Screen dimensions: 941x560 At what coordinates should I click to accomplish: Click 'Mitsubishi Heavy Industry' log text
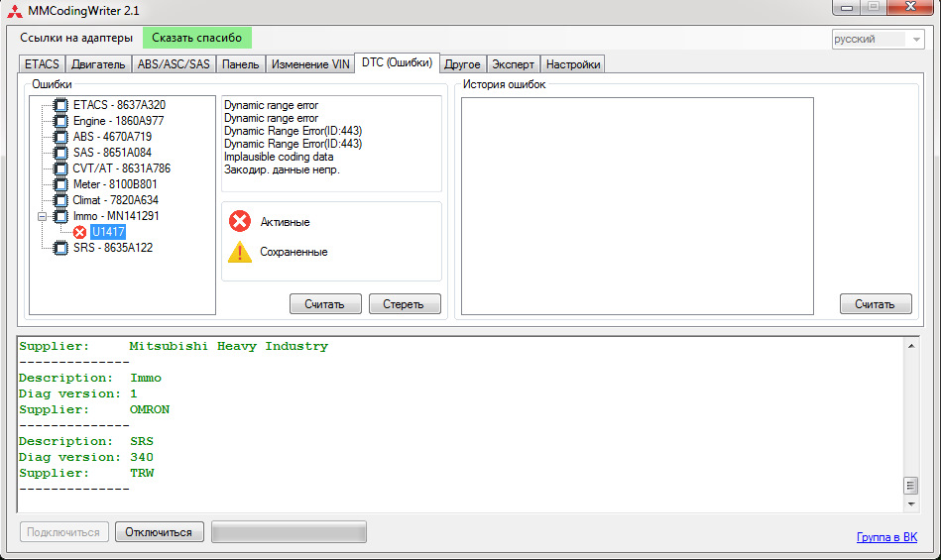pyautogui.click(x=229, y=346)
